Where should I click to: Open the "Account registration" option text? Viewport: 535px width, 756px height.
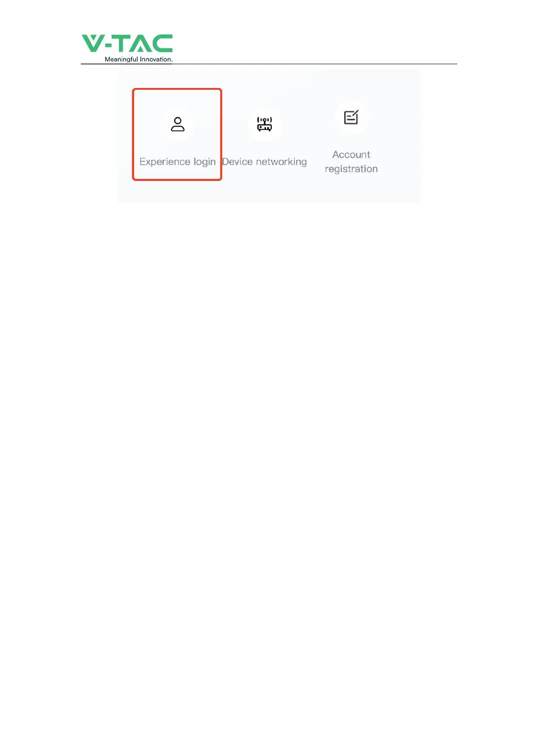[x=351, y=162]
